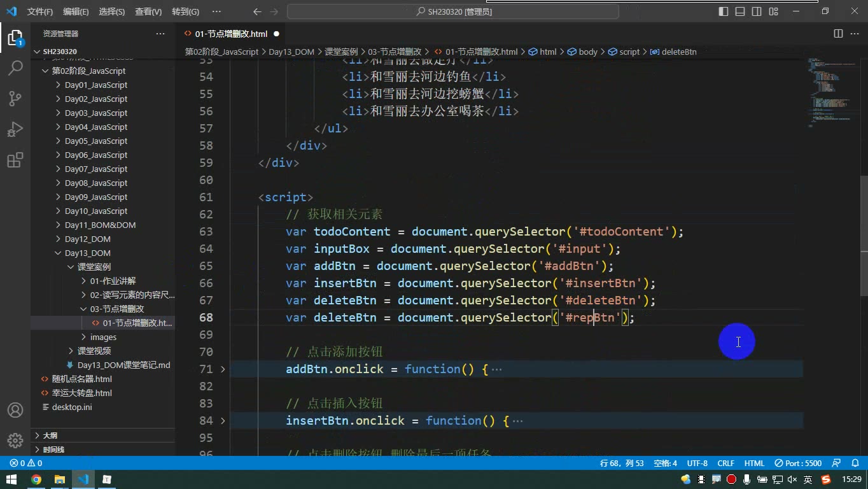
Task: Toggle the secondary side bar layout button
Action: tap(757, 11)
